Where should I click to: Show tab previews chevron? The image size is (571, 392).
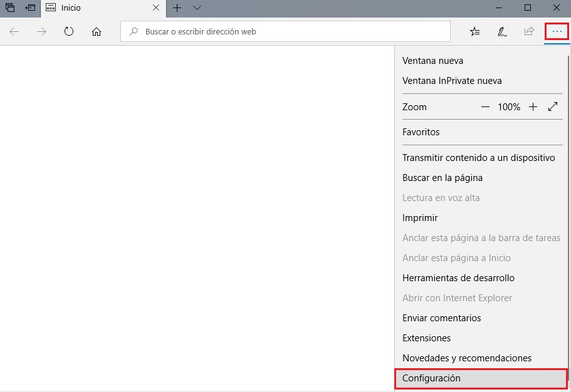(x=197, y=8)
